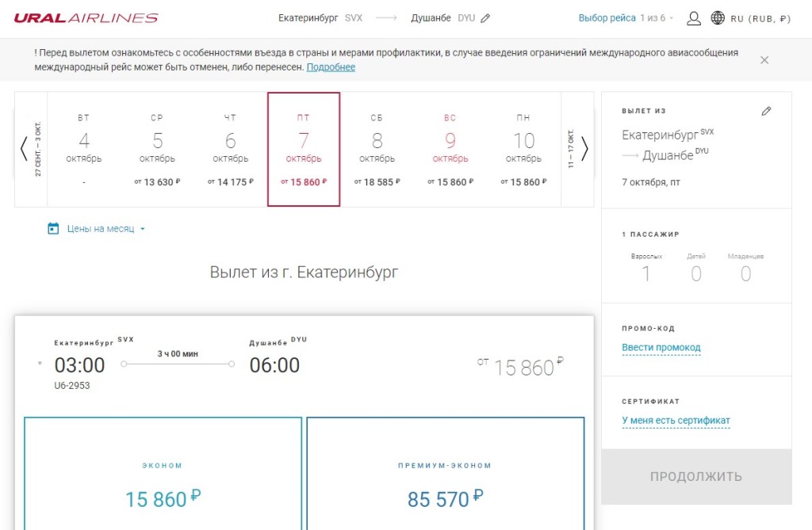
Task: Expand flight U6-2953 details triangle
Action: 40,364
